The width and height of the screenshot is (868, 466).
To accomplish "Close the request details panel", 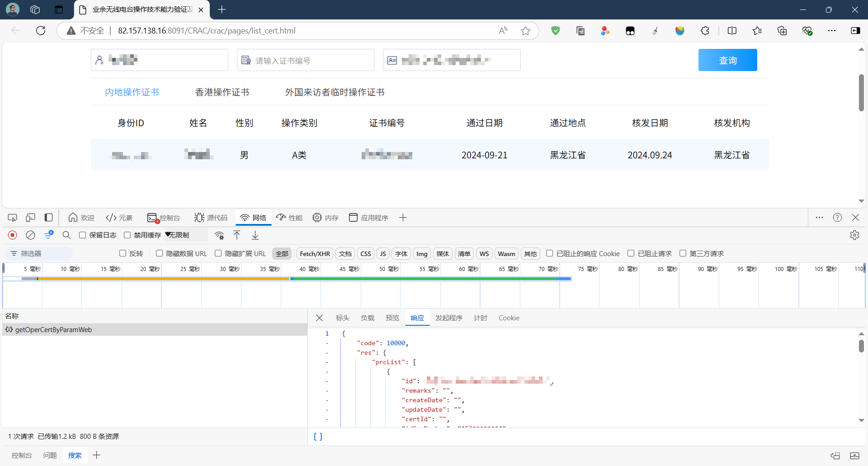I will [x=319, y=318].
